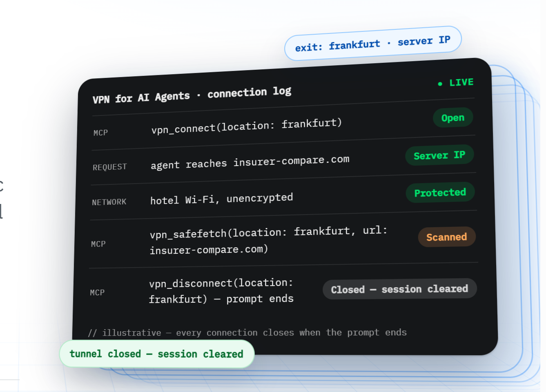Image resolution: width=546 pixels, height=392 pixels.
Task: Click the MCP label beside vpn_disconnect
Action: coord(97,292)
